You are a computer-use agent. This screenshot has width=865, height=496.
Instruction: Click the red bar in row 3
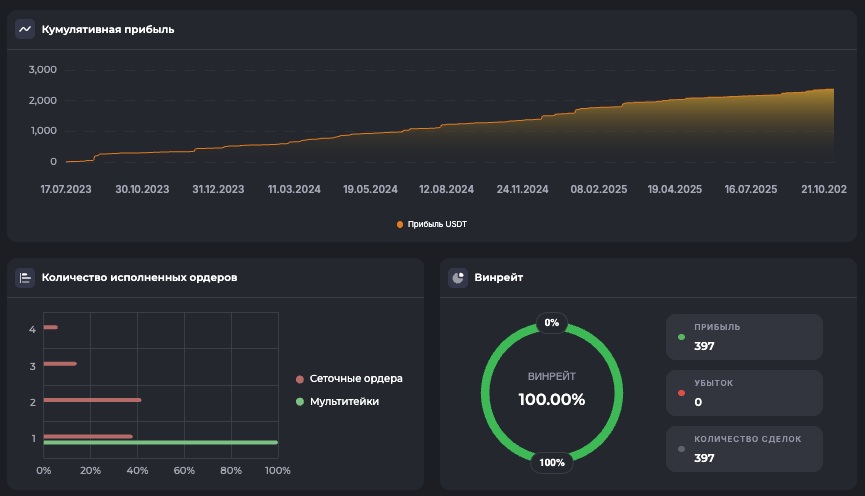tap(60, 364)
